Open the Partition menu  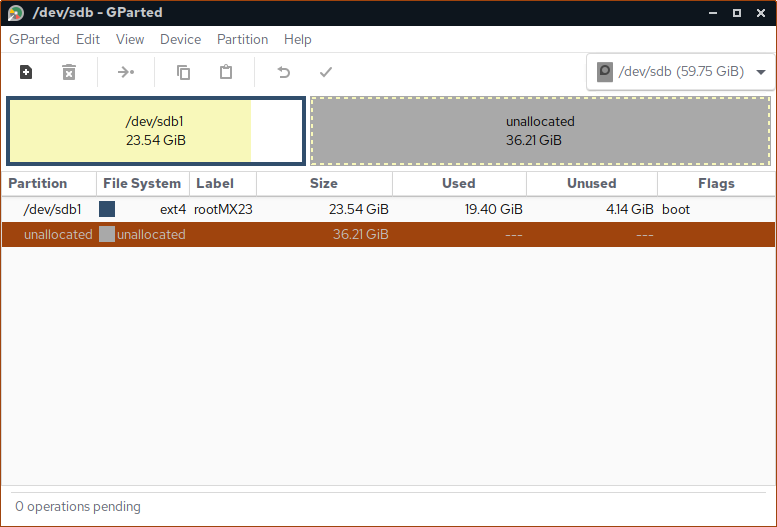point(242,39)
